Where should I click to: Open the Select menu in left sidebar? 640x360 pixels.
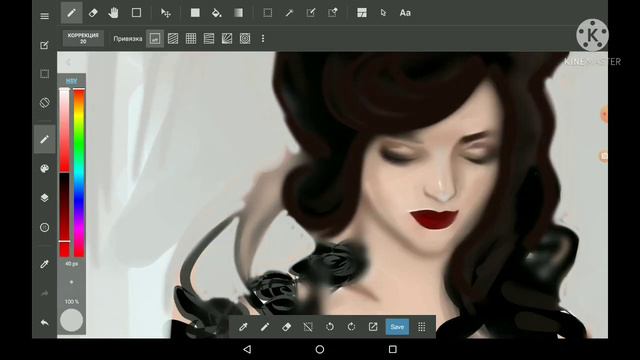coord(44,74)
